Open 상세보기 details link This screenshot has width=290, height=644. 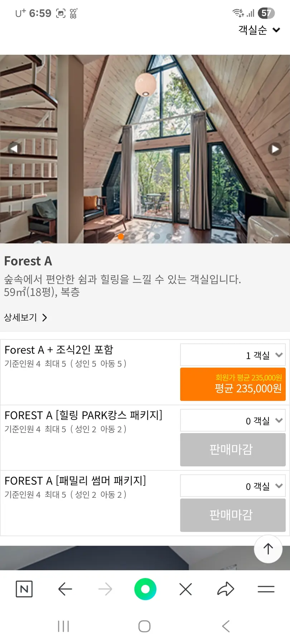tap(25, 317)
